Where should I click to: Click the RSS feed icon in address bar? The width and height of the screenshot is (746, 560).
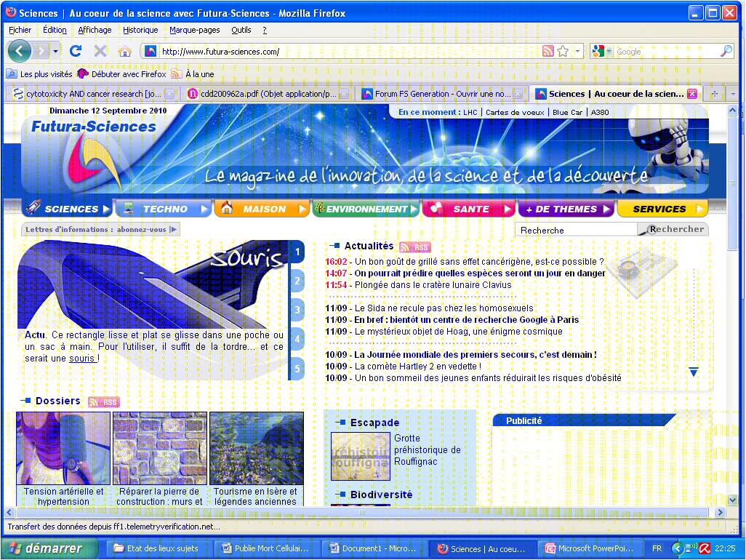click(x=548, y=52)
